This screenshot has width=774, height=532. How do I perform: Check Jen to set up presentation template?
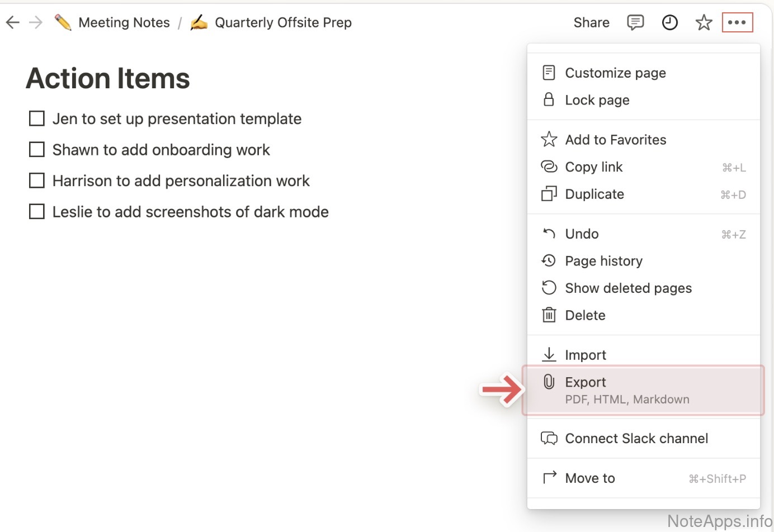tap(37, 118)
